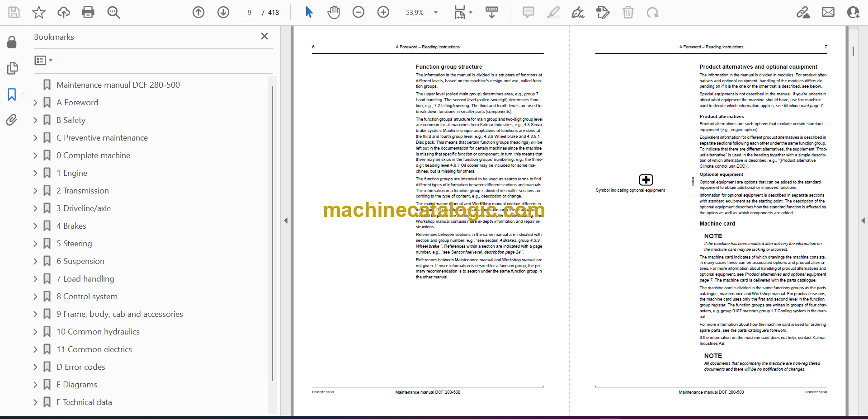
Task: Collapse left panel with arrow handle
Action: [286, 221]
